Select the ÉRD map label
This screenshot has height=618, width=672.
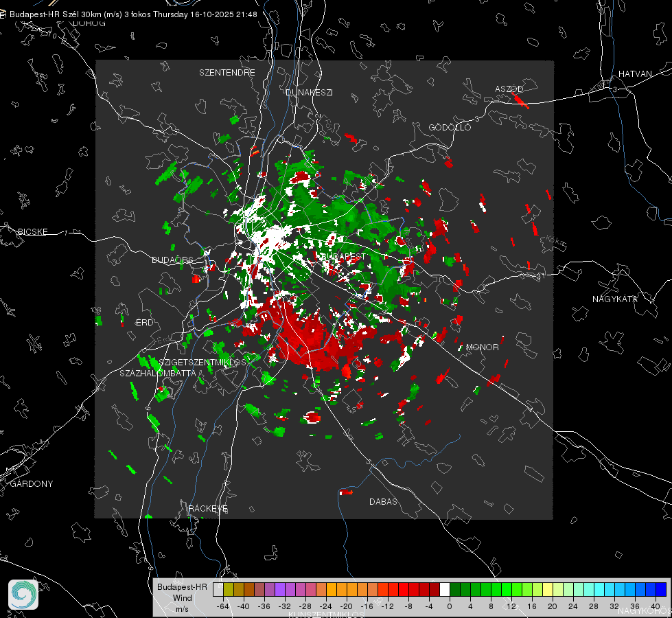144,323
